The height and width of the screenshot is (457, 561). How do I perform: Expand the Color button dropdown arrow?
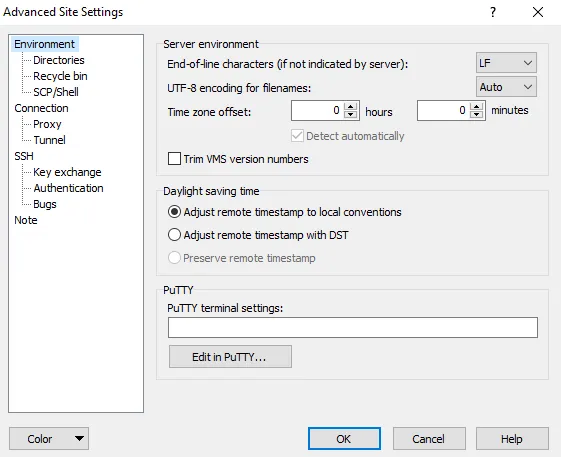pos(79,438)
